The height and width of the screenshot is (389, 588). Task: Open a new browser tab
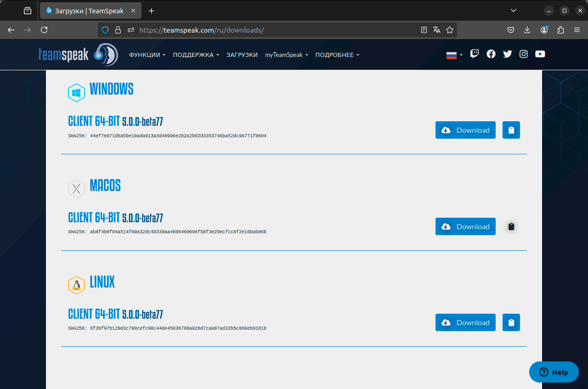[152, 11]
